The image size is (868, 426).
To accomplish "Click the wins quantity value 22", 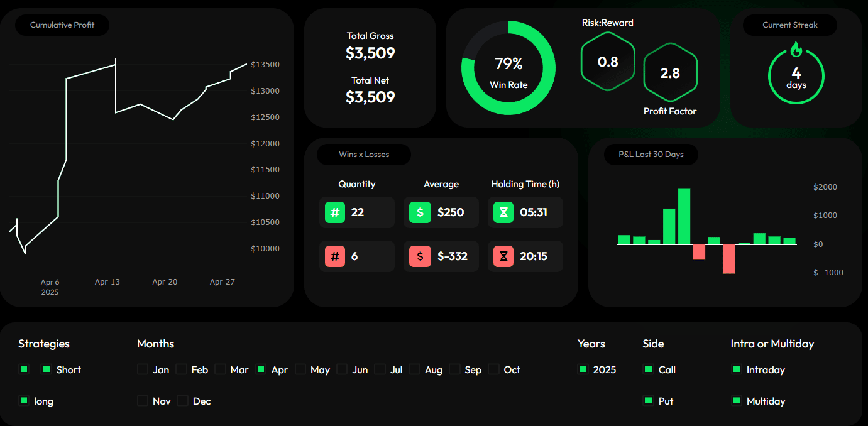I will pos(358,212).
